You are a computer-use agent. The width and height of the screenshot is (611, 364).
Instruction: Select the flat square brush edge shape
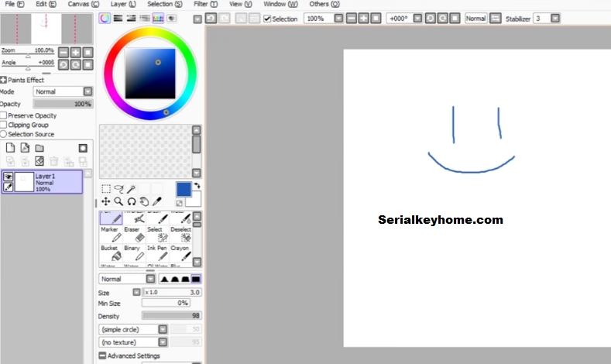pos(196,279)
